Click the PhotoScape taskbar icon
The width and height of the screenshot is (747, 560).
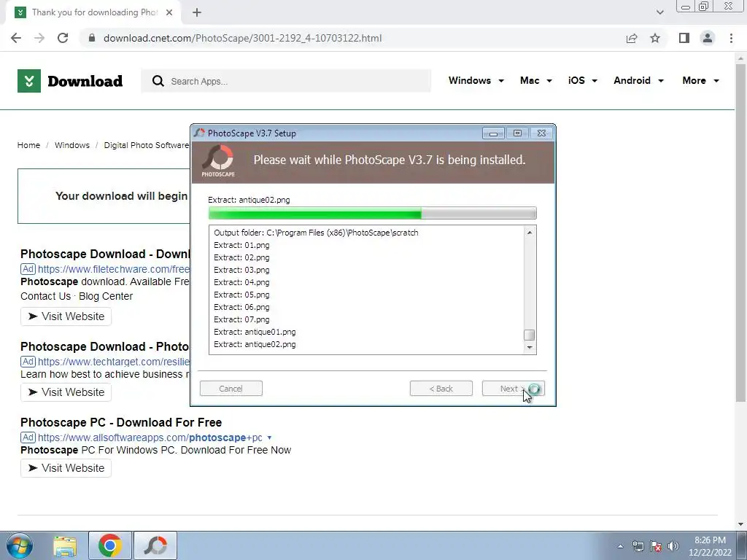tap(155, 545)
